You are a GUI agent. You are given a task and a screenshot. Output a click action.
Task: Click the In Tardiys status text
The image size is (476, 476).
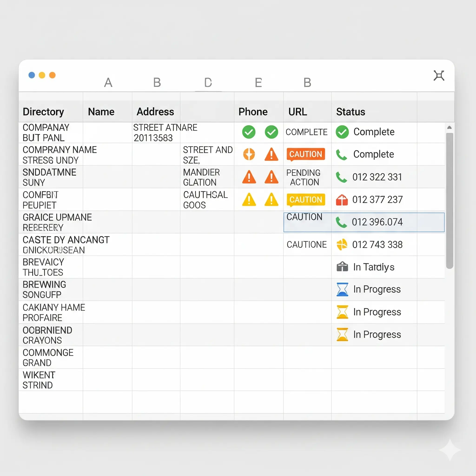coord(374,267)
